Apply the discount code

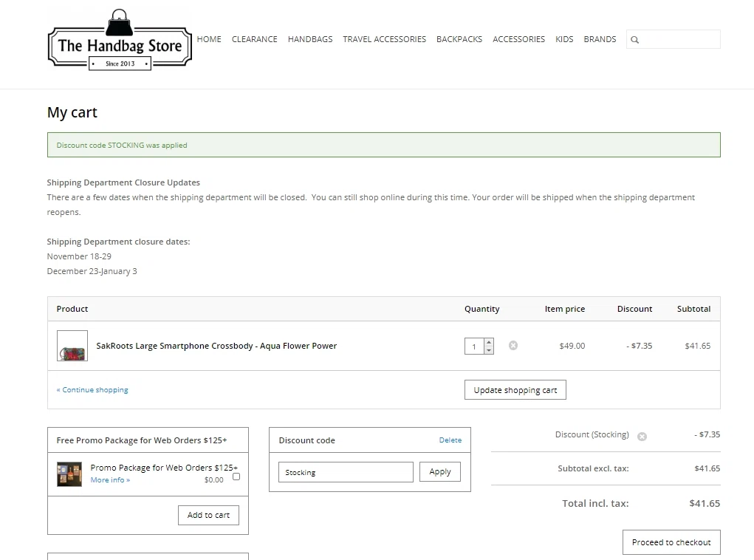[x=440, y=471]
